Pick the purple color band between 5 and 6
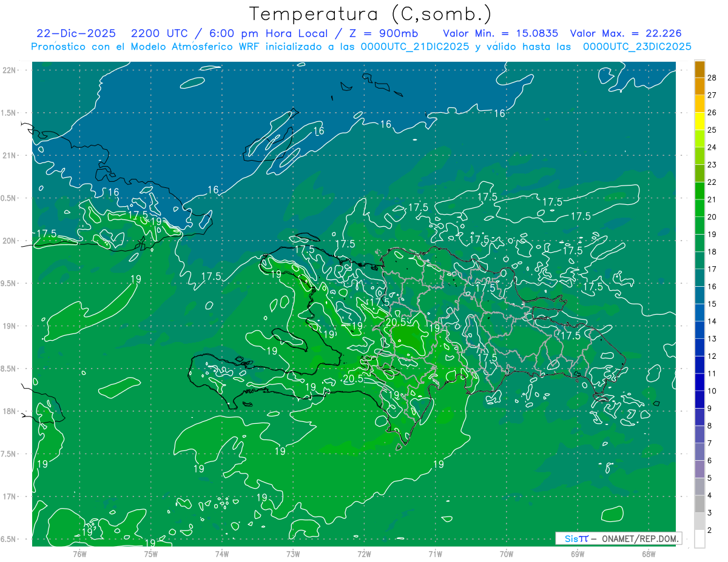The image size is (728, 562). pos(699,469)
